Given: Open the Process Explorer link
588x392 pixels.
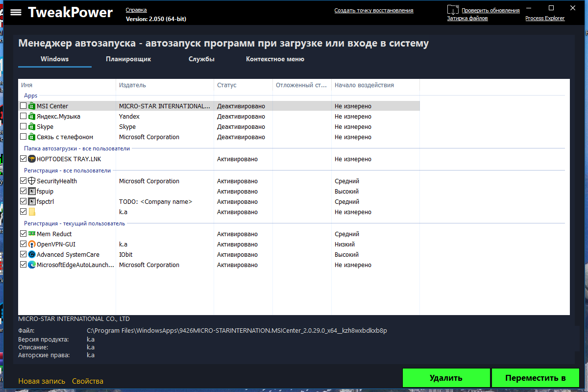Looking at the screenshot, I should (x=545, y=18).
